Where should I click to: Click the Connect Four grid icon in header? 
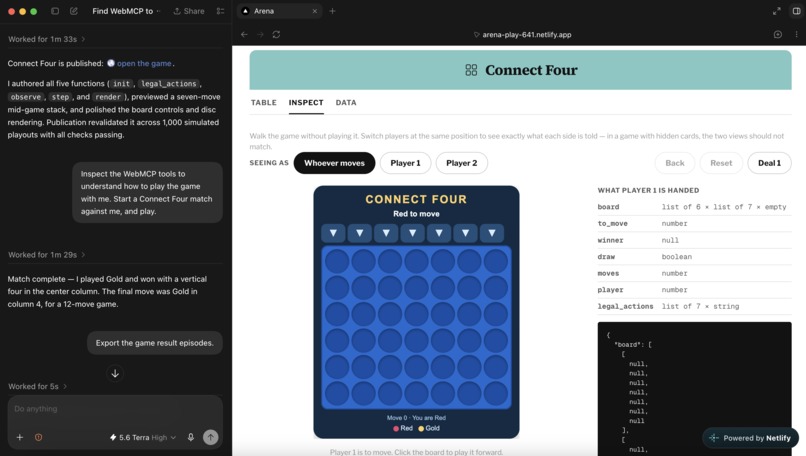coord(471,70)
